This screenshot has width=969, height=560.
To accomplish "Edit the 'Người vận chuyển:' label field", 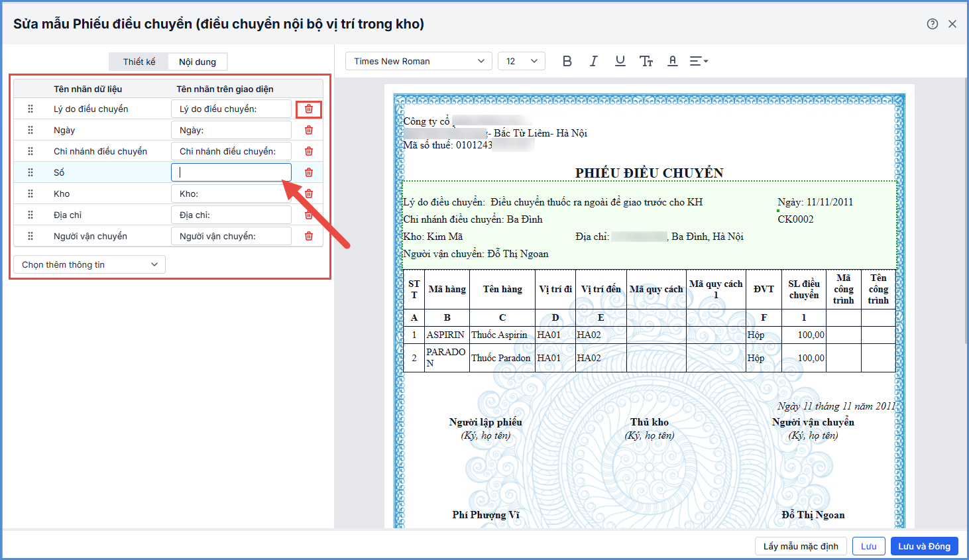I will 231,236.
